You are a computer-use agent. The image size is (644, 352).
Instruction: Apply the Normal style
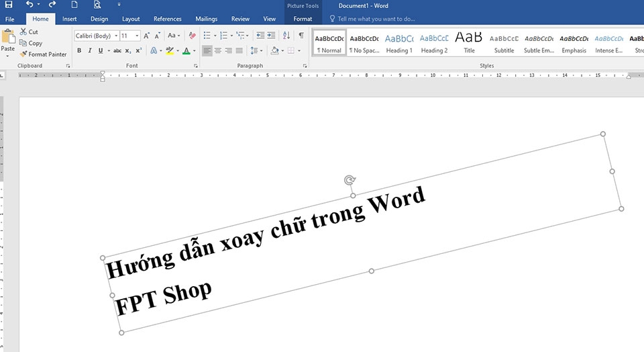329,43
